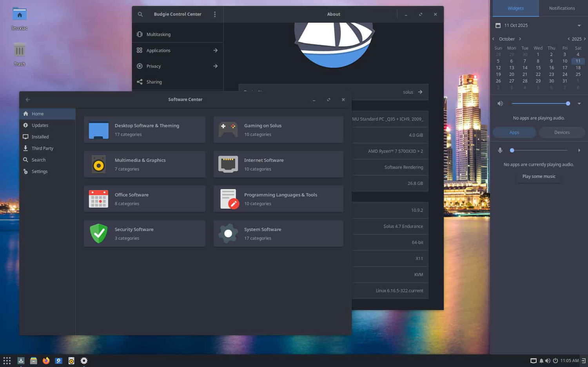Open Programming Languages & Tools category
Image resolution: width=588 pixels, height=367 pixels.
coord(278,199)
